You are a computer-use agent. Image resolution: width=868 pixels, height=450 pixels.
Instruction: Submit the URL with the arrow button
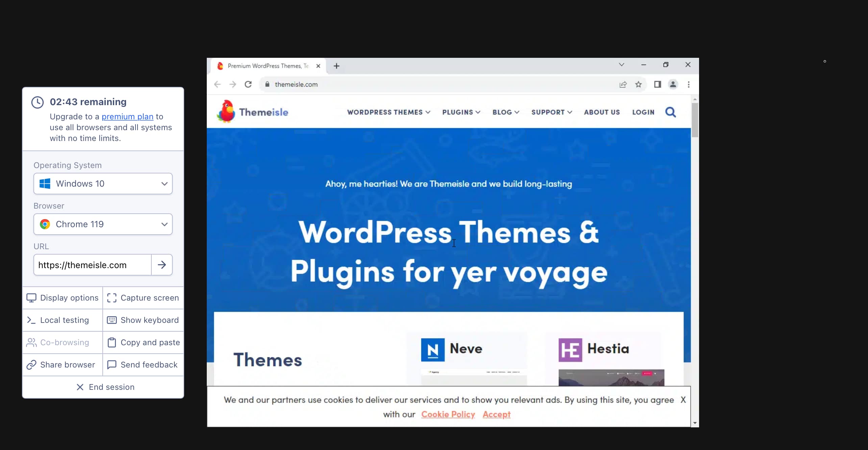pos(162,265)
